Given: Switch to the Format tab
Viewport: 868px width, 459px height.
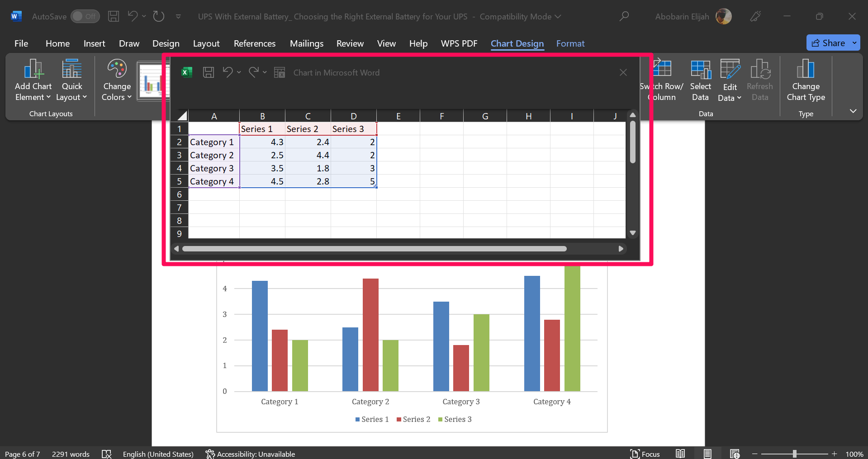Looking at the screenshot, I should [570, 43].
